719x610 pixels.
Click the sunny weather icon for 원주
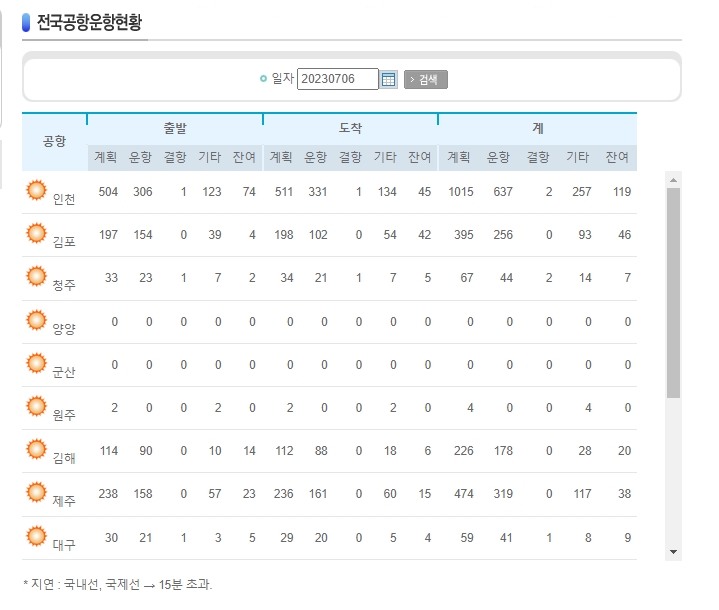coord(36,406)
